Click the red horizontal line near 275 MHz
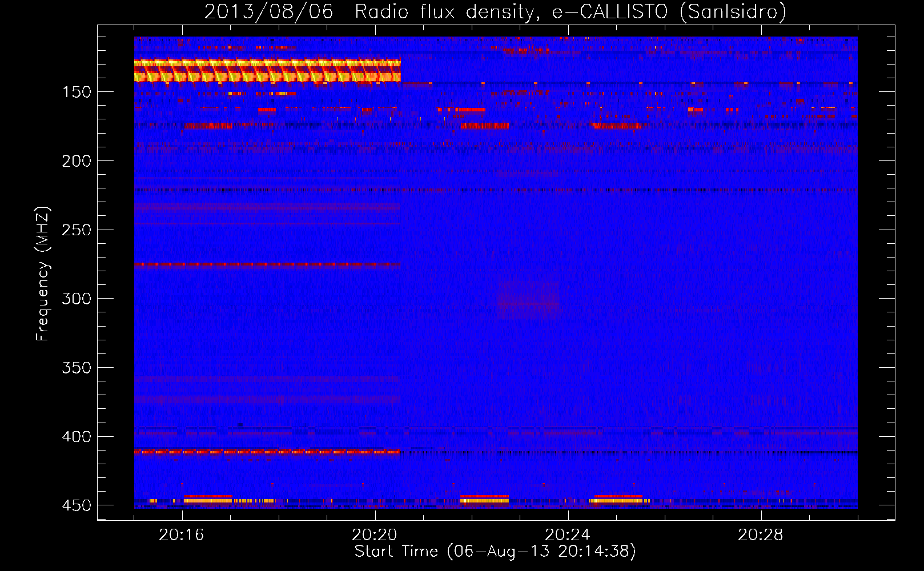Screen dimensions: 924x571 point(267,264)
